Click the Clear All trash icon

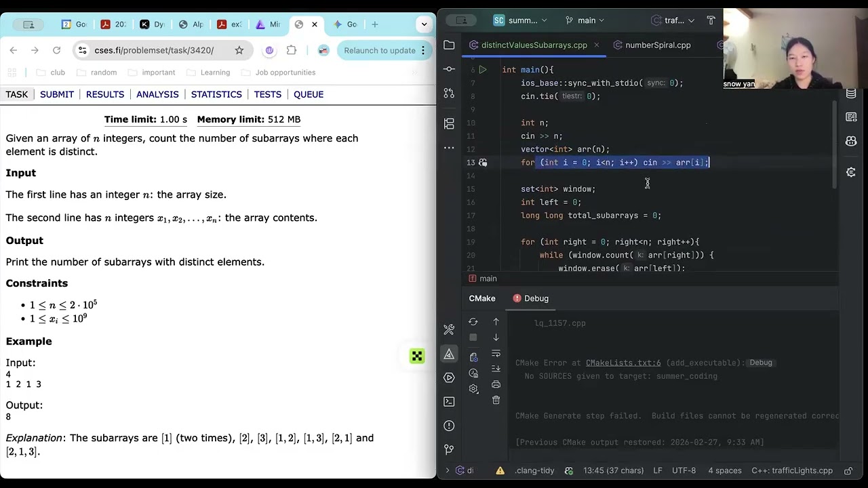pyautogui.click(x=496, y=400)
